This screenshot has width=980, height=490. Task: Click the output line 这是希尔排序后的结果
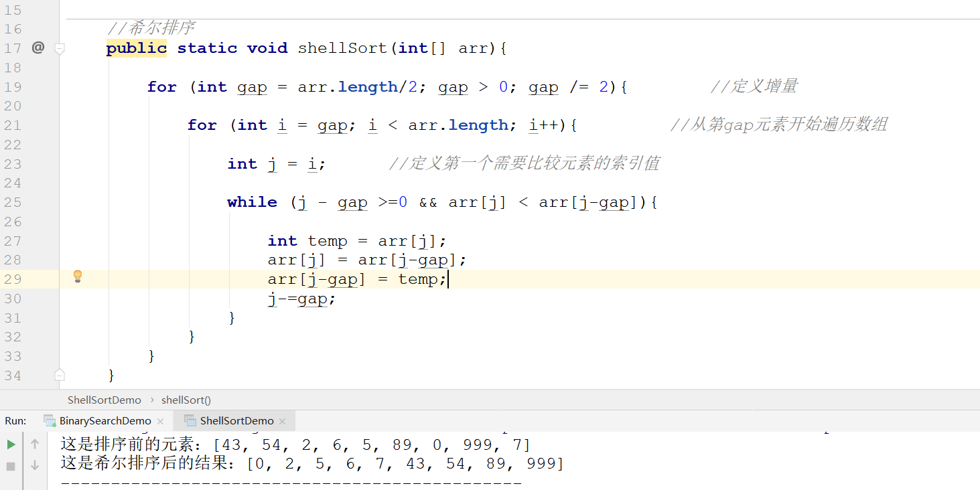point(312,464)
